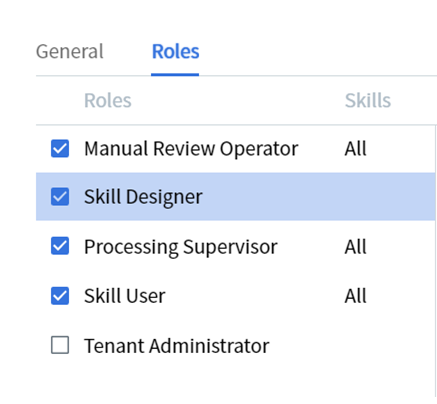Viewport: 437px width, 404px height.
Task: Open skills 'All' for Processing Supervisor
Action: (x=355, y=247)
